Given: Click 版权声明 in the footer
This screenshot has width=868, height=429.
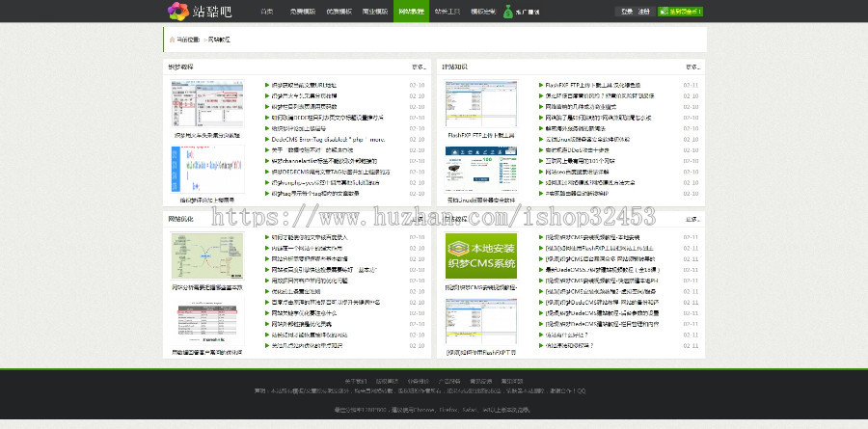Looking at the screenshot, I should [387, 382].
